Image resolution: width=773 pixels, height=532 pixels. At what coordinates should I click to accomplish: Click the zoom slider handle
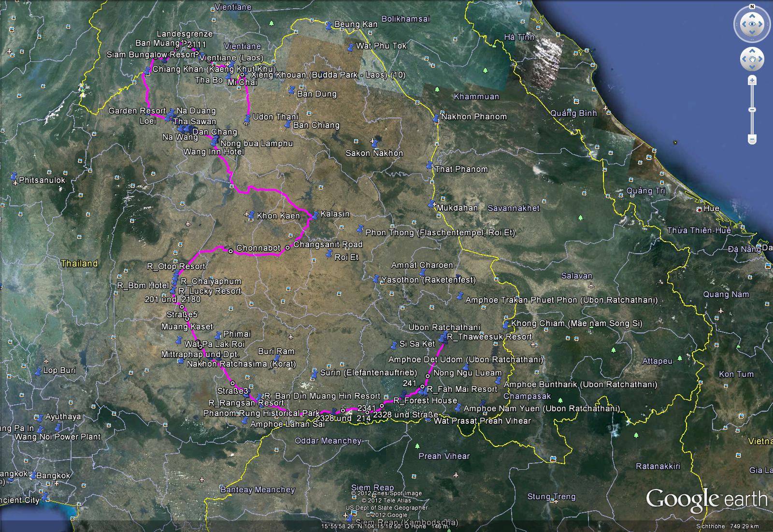click(752, 110)
